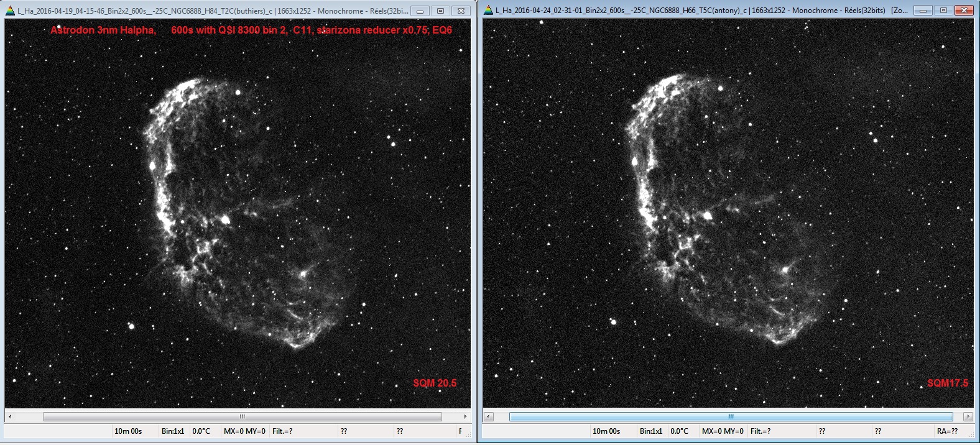Click "10m 00s" in right window status bar

(x=606, y=431)
